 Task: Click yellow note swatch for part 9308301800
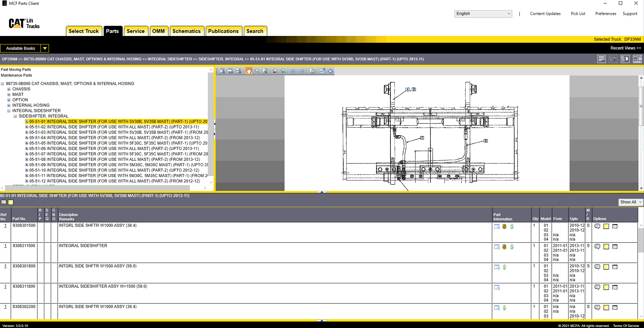pos(606,267)
